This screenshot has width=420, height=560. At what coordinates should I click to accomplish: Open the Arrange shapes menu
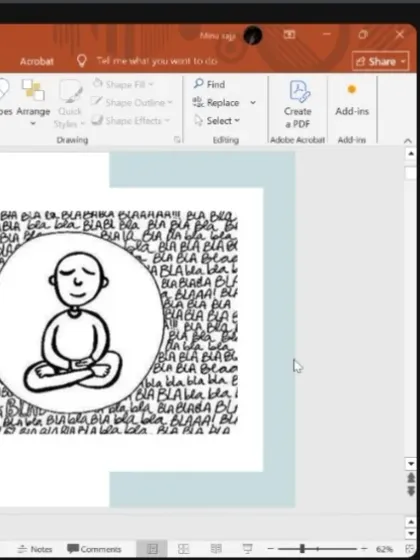pyautogui.click(x=33, y=103)
